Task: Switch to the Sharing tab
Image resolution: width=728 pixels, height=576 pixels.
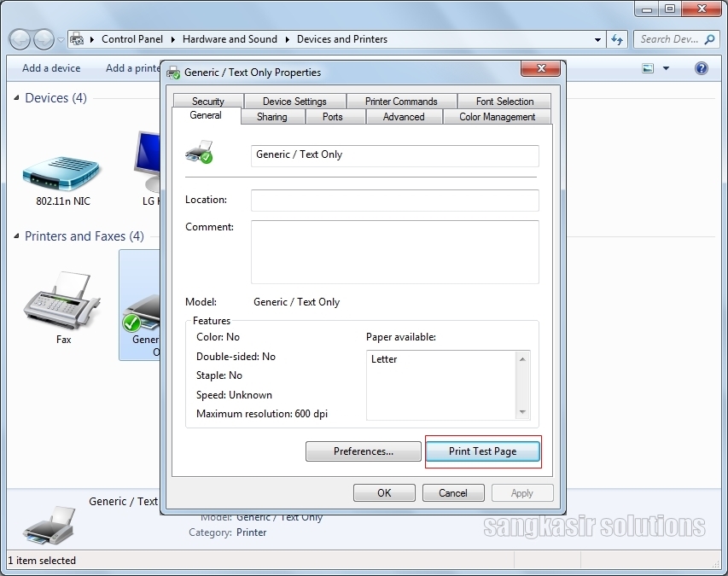Action: (x=271, y=117)
